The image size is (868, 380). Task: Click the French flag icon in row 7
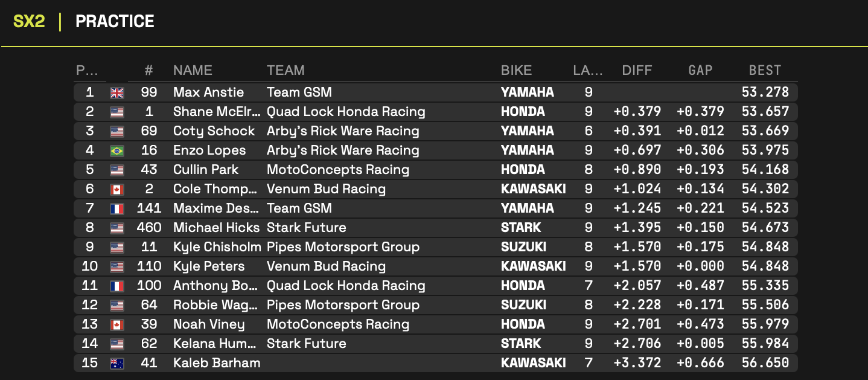pyautogui.click(x=117, y=208)
